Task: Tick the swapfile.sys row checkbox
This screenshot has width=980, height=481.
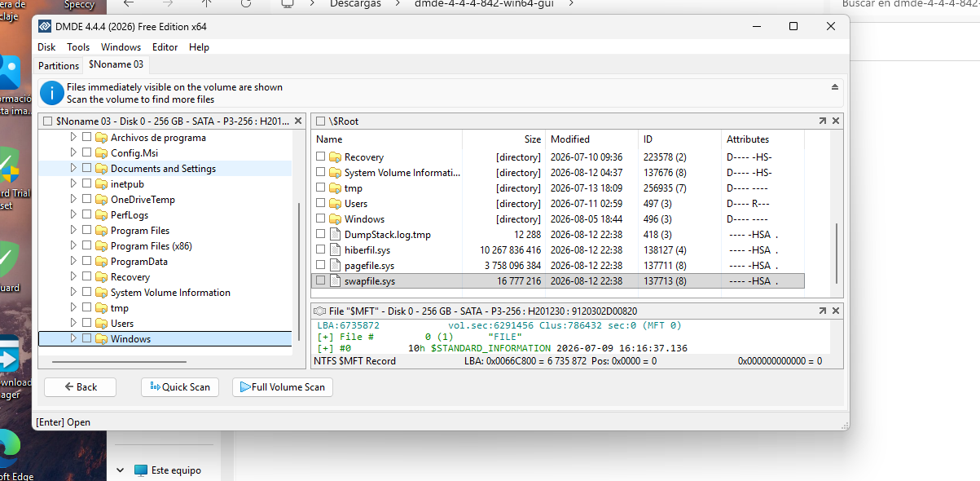Action: (321, 281)
